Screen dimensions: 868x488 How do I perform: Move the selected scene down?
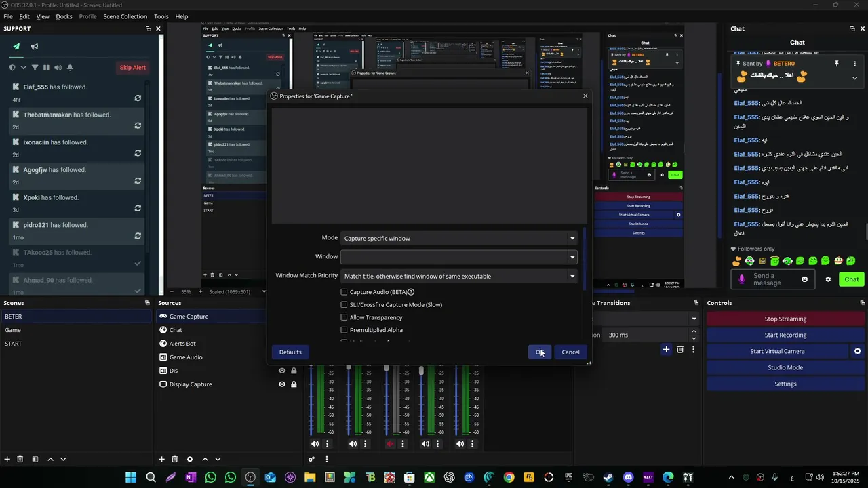(63, 459)
